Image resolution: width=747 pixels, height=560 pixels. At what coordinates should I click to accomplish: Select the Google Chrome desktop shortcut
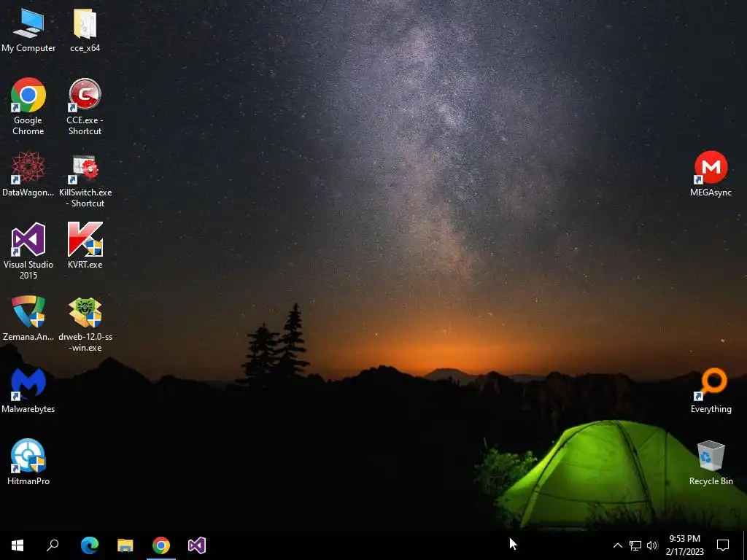coord(28,106)
